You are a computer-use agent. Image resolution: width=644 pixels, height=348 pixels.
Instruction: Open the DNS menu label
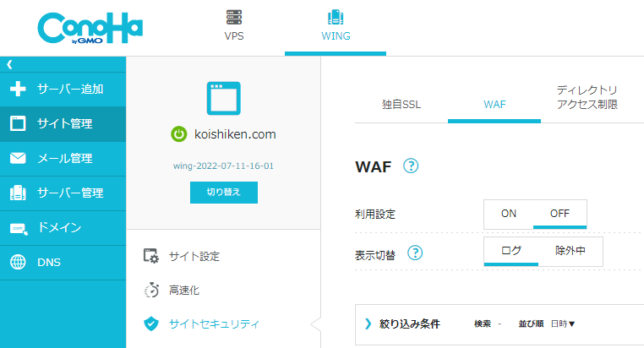[49, 262]
